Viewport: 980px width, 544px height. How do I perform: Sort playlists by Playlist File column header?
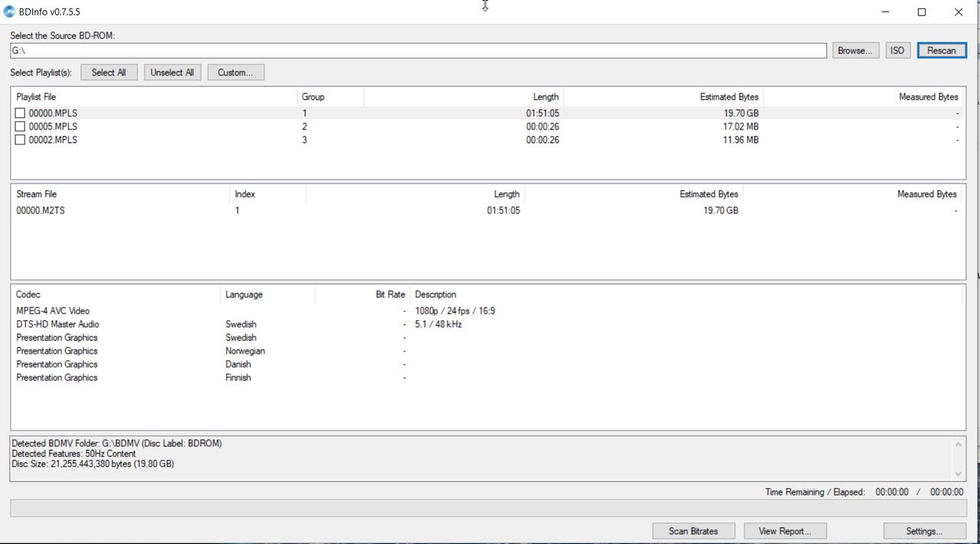pyautogui.click(x=154, y=97)
